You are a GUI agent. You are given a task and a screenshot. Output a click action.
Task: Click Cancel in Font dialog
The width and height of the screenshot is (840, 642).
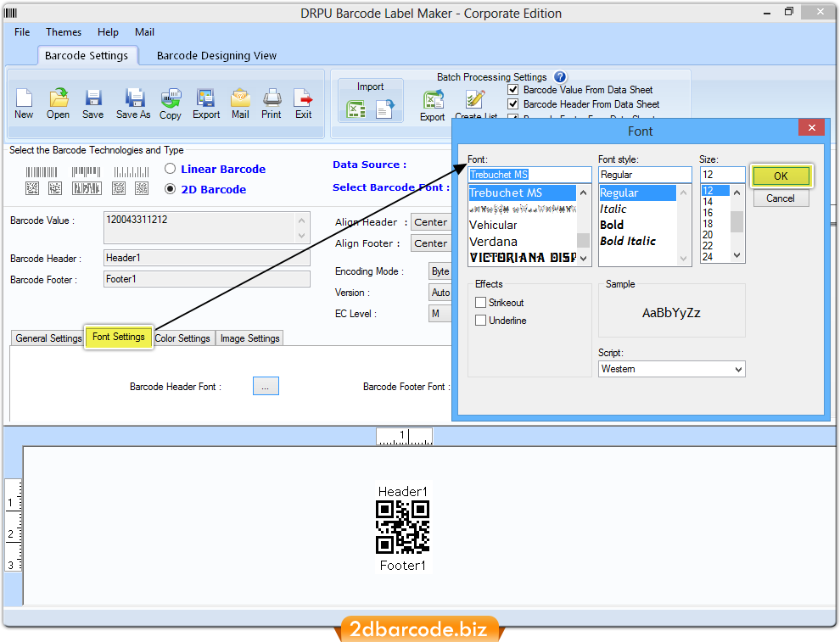pos(781,198)
